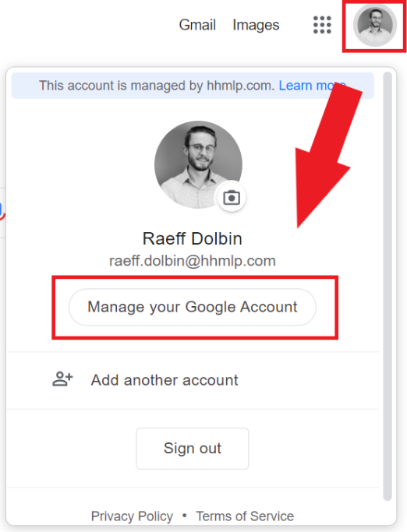Click the large Raeff Dolbin profile picture
This screenshot has height=532, width=407.
[x=198, y=164]
